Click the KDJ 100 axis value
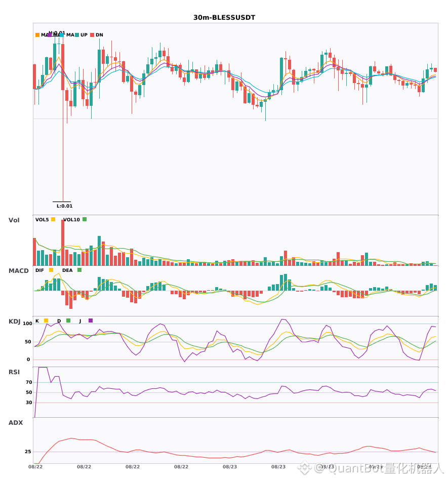 coord(27,324)
